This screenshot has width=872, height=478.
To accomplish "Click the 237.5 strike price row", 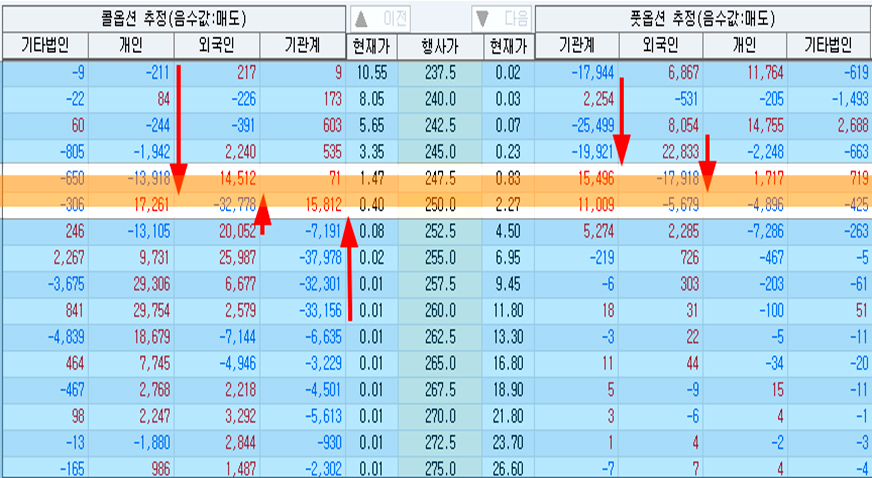I will click(439, 73).
